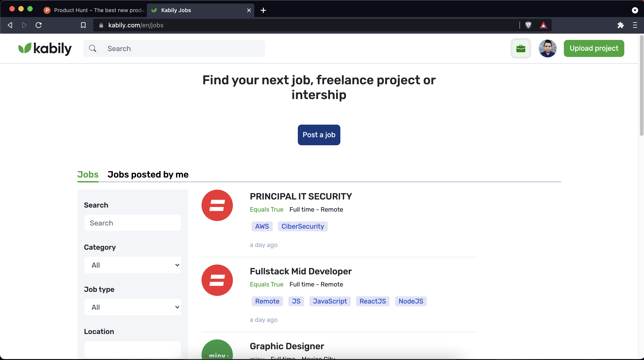
Task: Click the Post a job button
Action: [319, 135]
